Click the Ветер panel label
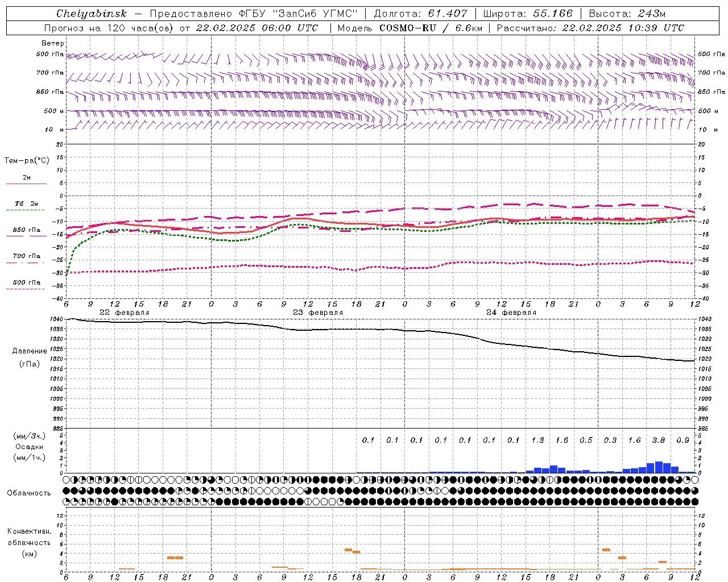 (53, 43)
